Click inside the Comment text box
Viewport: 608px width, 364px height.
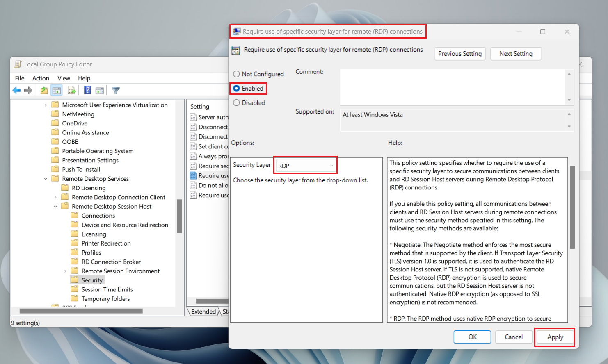click(x=453, y=87)
